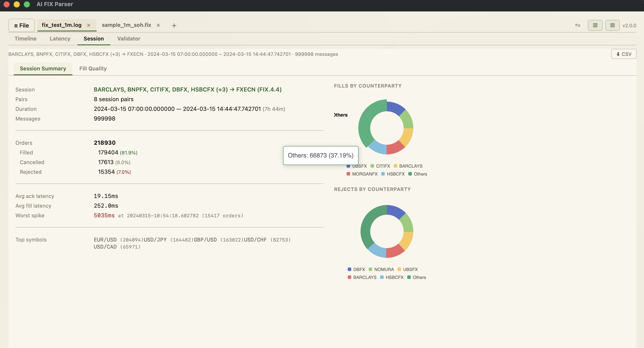Click the GBP/USD top symbol
The width and height of the screenshot is (644, 348).
click(205, 240)
